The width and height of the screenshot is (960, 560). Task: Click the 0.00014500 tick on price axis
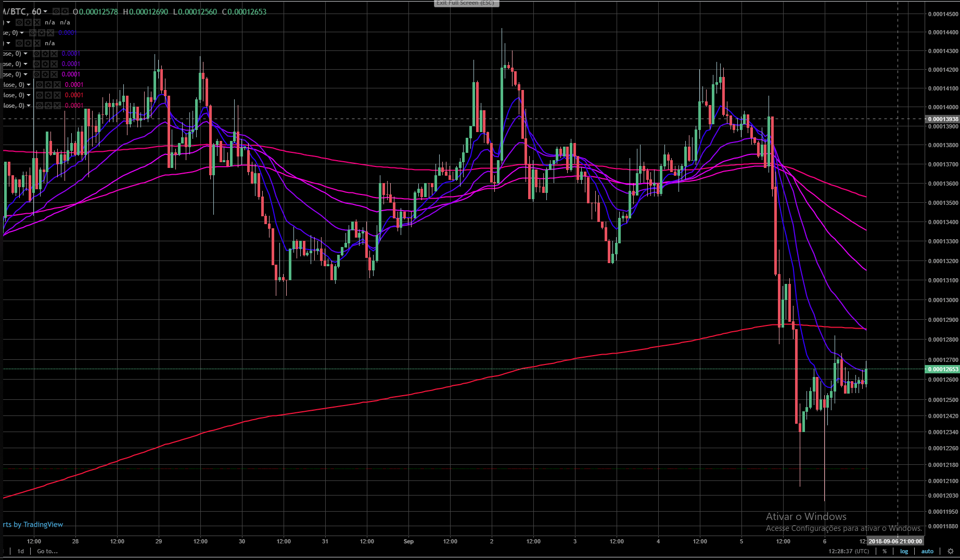click(x=943, y=14)
